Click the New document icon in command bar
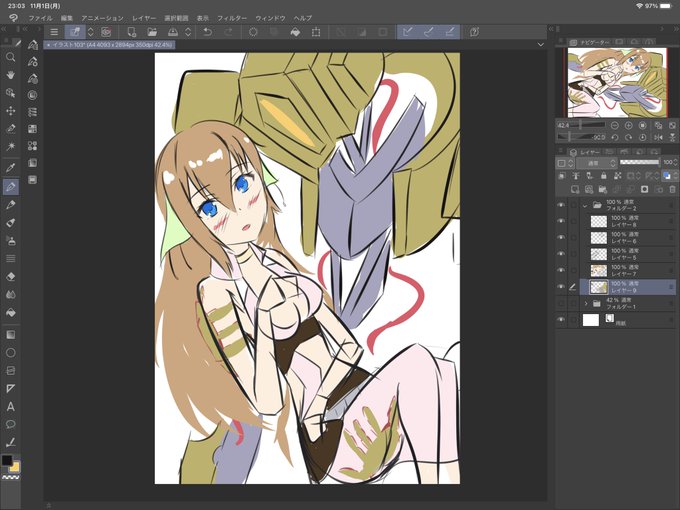 point(131,32)
